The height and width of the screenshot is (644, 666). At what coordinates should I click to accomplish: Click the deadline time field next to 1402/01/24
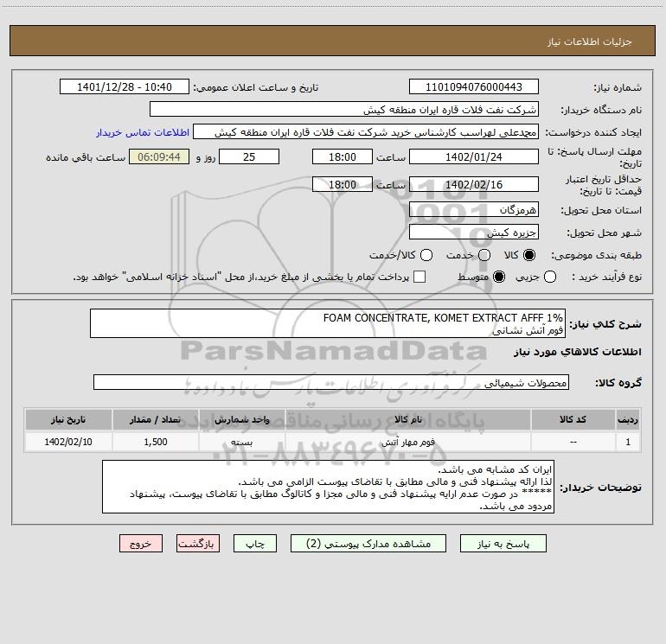[343, 156]
